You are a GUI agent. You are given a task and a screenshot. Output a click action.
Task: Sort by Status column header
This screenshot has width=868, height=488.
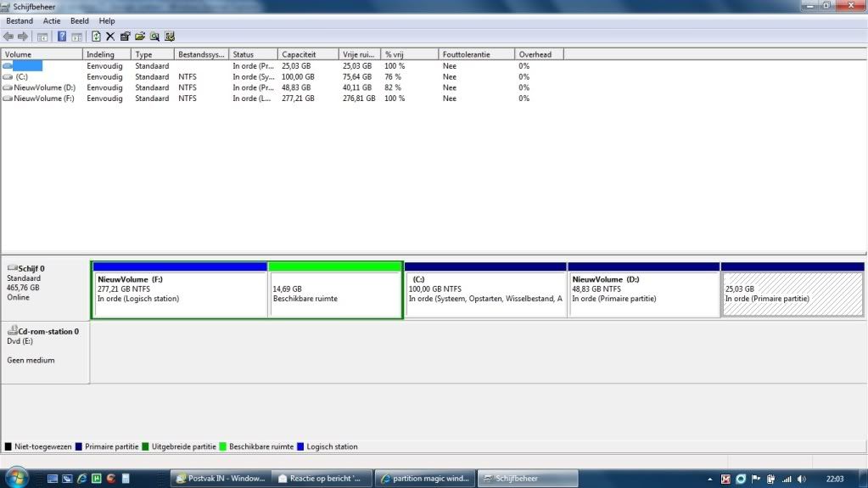(244, 54)
